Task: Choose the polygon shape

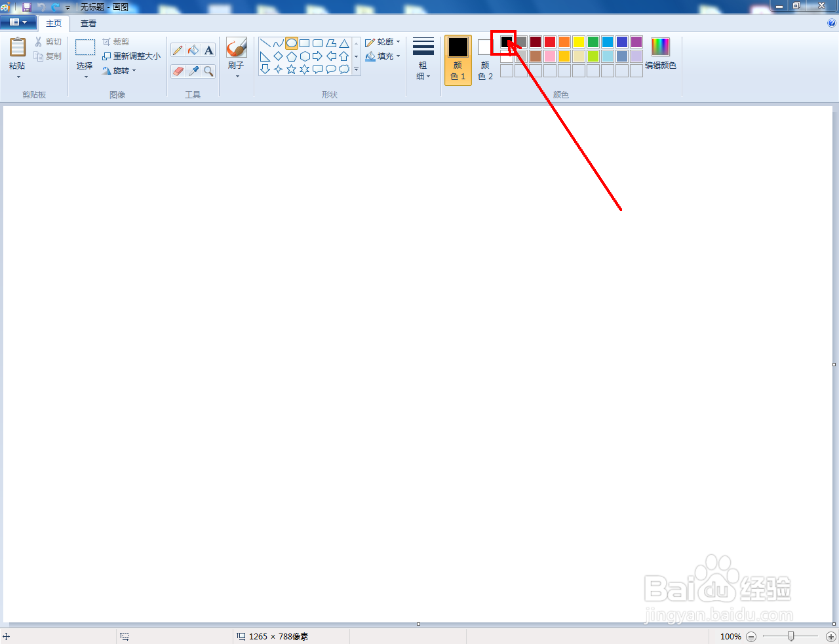Action: [331, 43]
